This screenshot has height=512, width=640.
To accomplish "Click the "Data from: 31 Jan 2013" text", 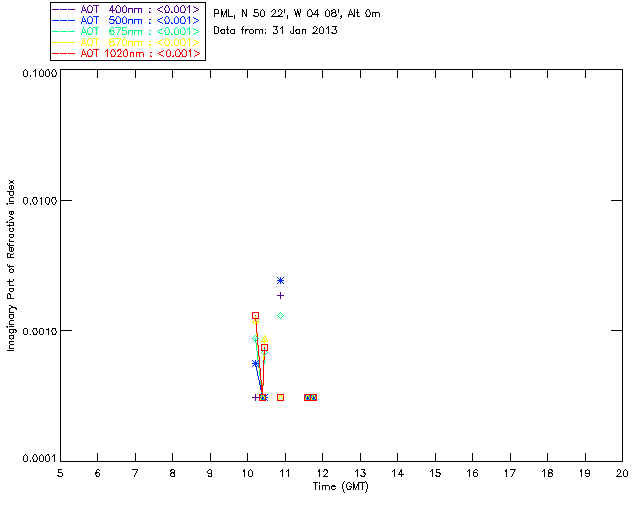I will [276, 31].
